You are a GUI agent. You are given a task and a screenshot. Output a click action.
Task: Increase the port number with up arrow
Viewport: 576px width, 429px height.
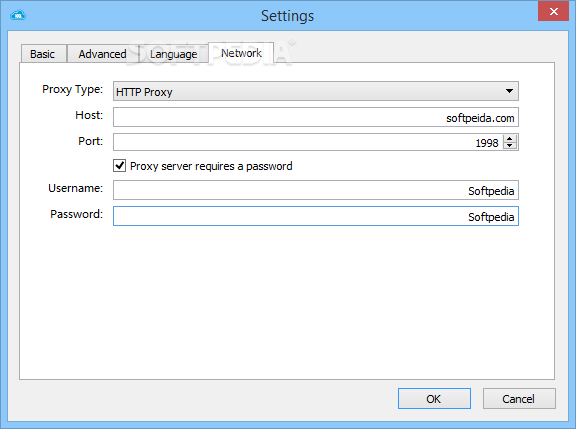coord(510,138)
